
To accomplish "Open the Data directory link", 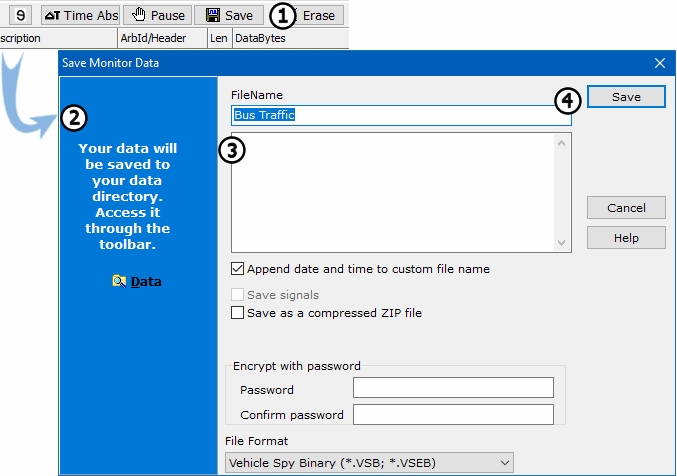I will tap(146, 282).
